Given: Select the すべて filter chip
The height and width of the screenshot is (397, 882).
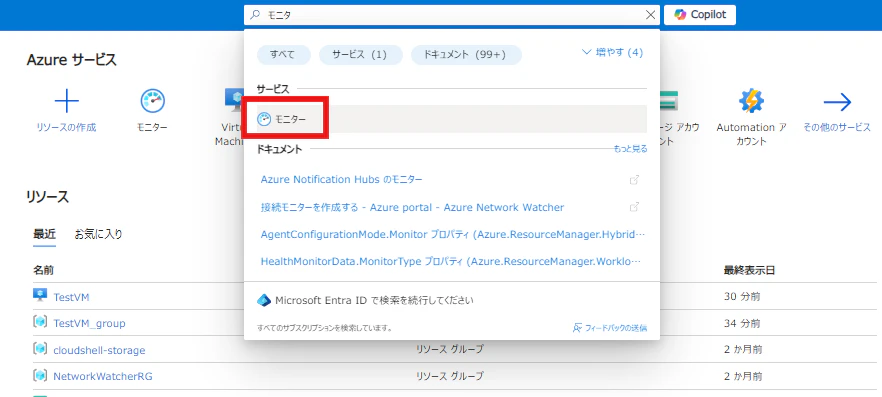Looking at the screenshot, I should coord(284,55).
